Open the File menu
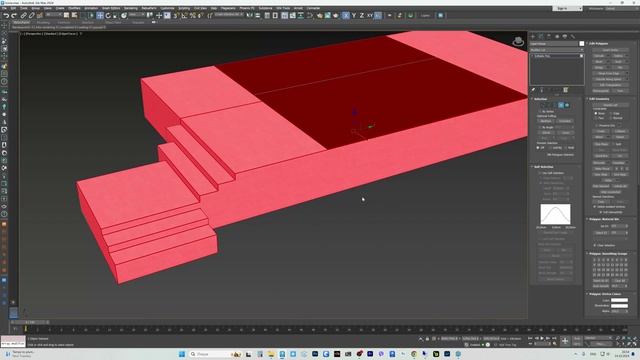 coord(4,8)
